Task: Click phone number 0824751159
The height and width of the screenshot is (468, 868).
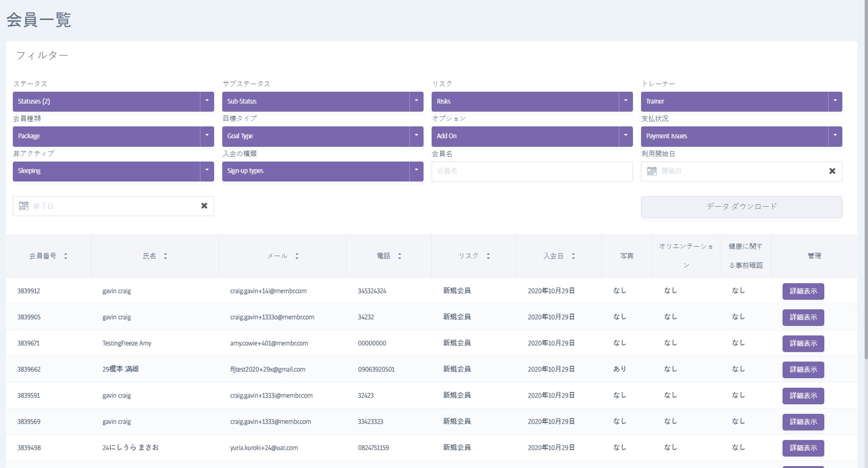Action: 373,448
